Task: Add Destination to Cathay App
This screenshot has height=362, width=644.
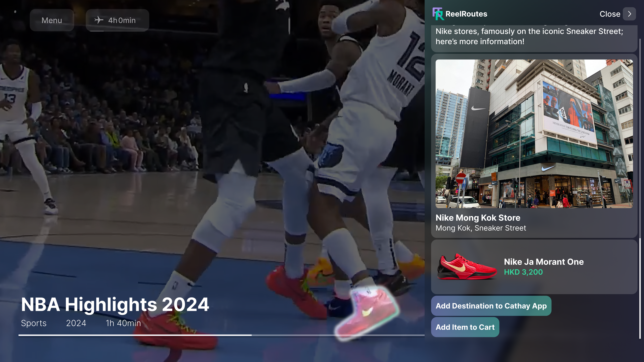Action: [491, 306]
